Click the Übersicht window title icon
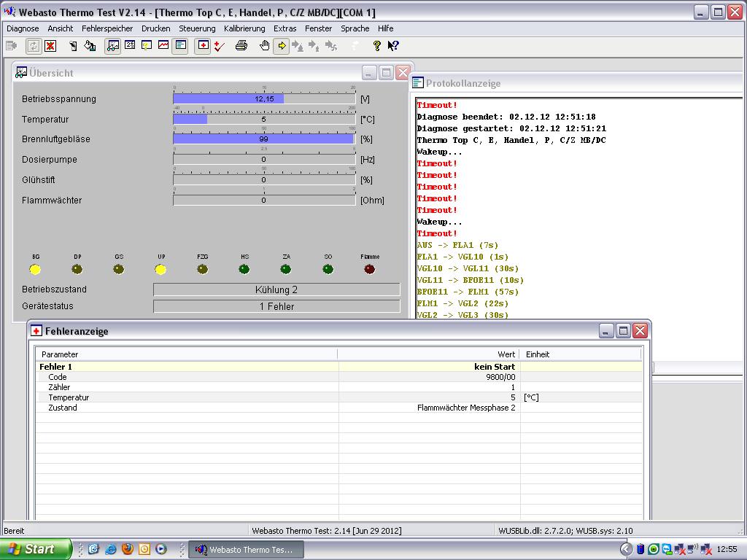The image size is (747, 560). click(x=21, y=72)
